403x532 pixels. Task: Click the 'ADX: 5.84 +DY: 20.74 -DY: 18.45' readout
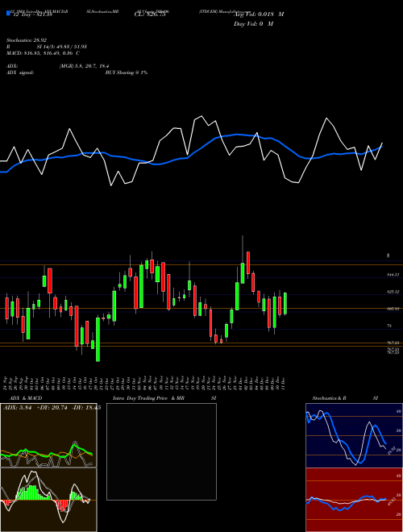52,408
